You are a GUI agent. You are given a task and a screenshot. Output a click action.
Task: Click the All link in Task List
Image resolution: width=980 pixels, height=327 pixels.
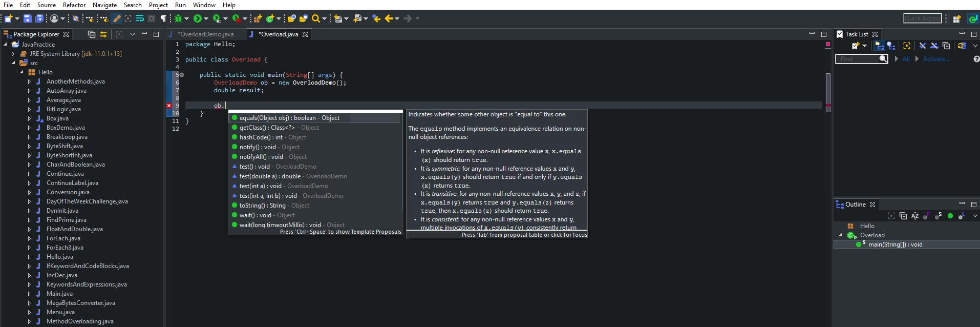(x=906, y=59)
